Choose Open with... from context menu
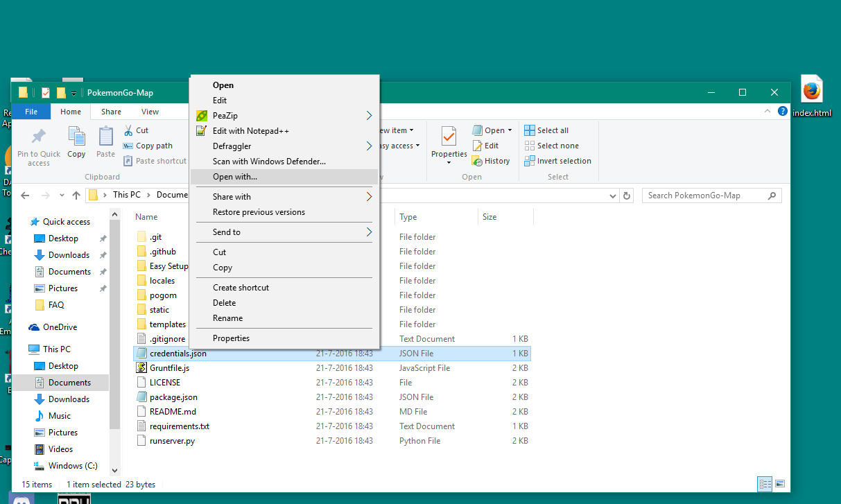Viewport: 841px width, 504px height. tap(284, 177)
